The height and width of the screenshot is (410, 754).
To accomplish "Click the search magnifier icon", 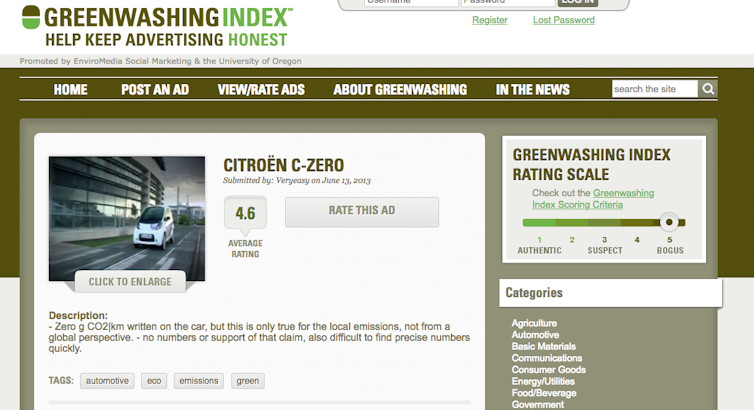I will coord(708,89).
